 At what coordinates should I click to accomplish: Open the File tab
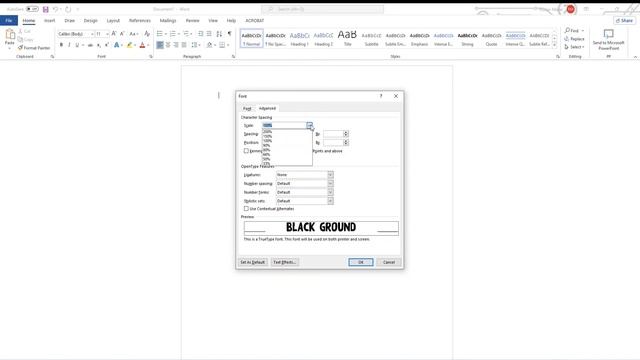pyautogui.click(x=9, y=20)
